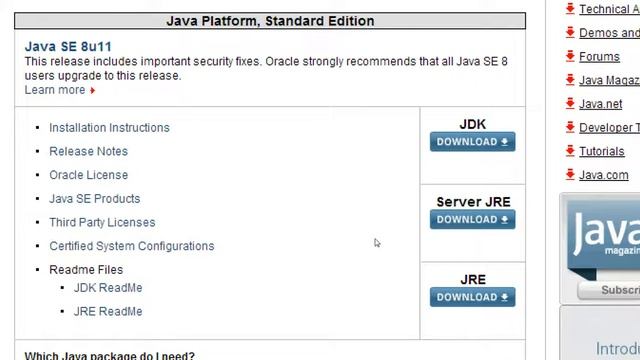Open the Java SE 8u11 heading link

[x=68, y=47]
